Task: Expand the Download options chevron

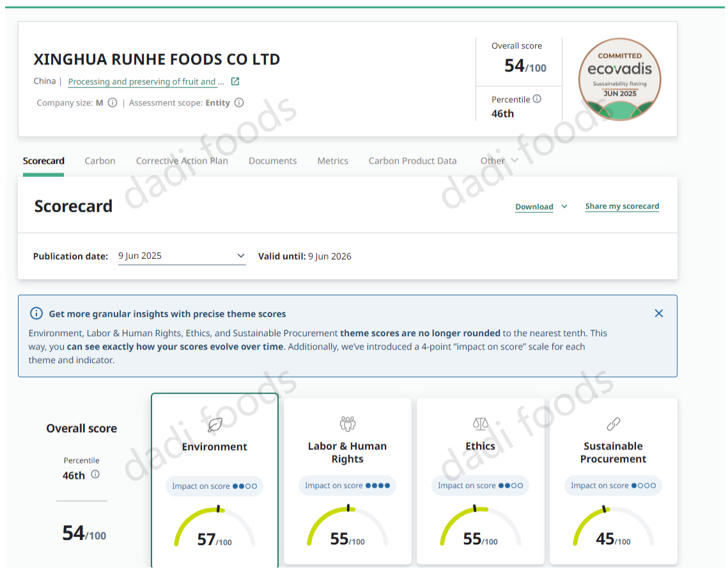Action: 564,206
